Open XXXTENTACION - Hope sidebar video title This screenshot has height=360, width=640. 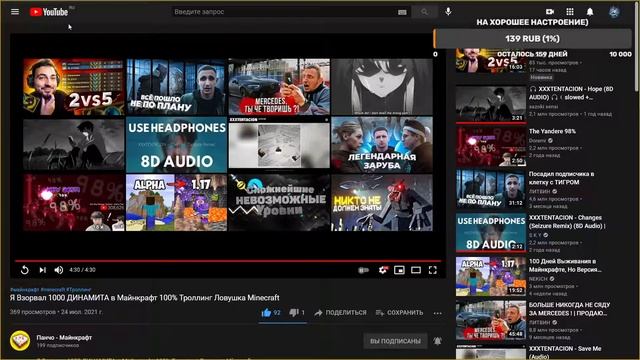tap(571, 93)
